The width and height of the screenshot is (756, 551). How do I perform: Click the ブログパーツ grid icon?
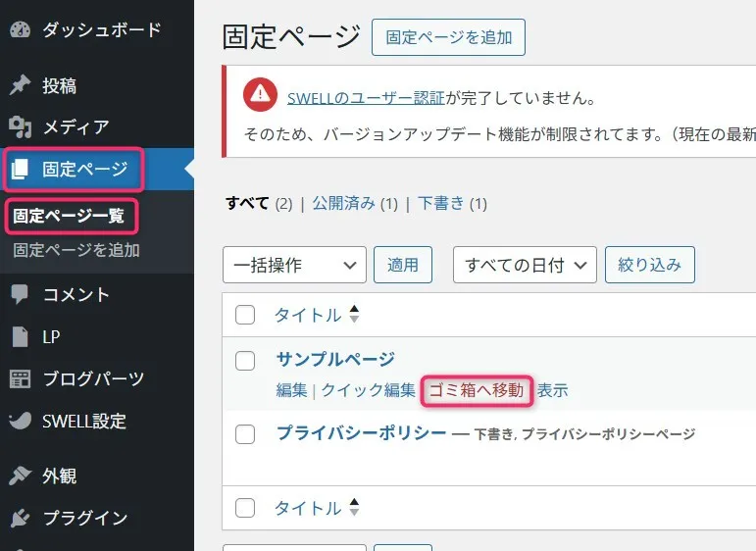(x=20, y=379)
